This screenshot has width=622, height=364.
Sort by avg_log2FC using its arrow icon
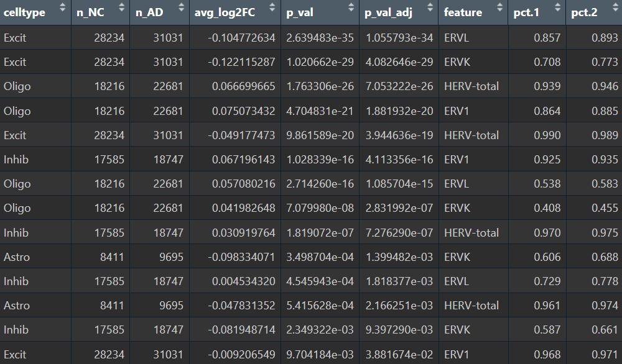272,8
